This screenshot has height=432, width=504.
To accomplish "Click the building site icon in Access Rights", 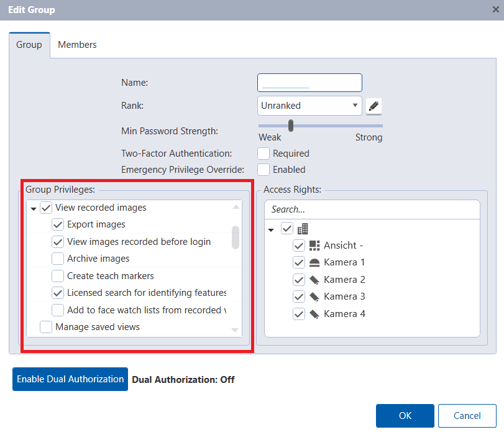I will pos(304,229).
